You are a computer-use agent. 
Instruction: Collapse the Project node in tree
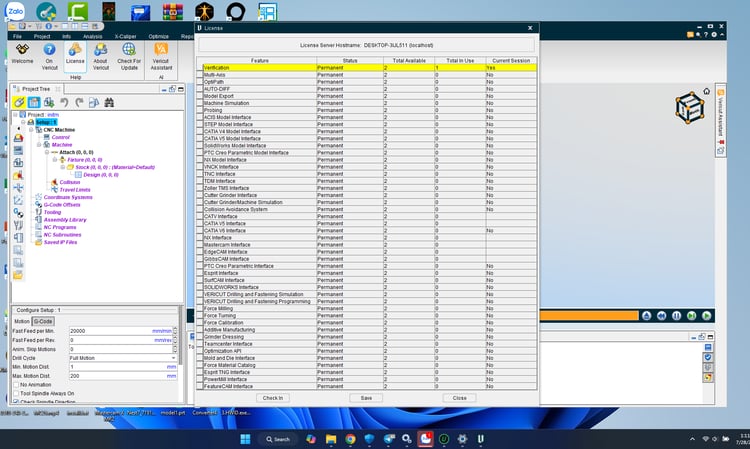(15, 115)
